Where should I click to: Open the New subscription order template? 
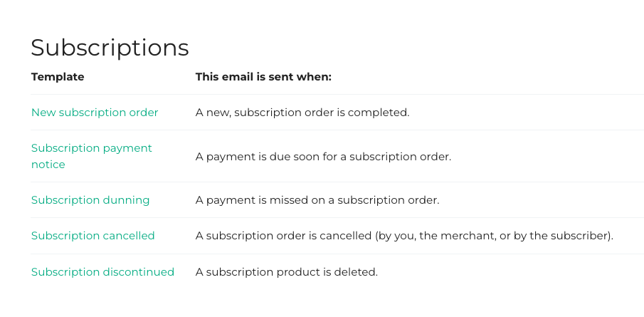click(95, 113)
